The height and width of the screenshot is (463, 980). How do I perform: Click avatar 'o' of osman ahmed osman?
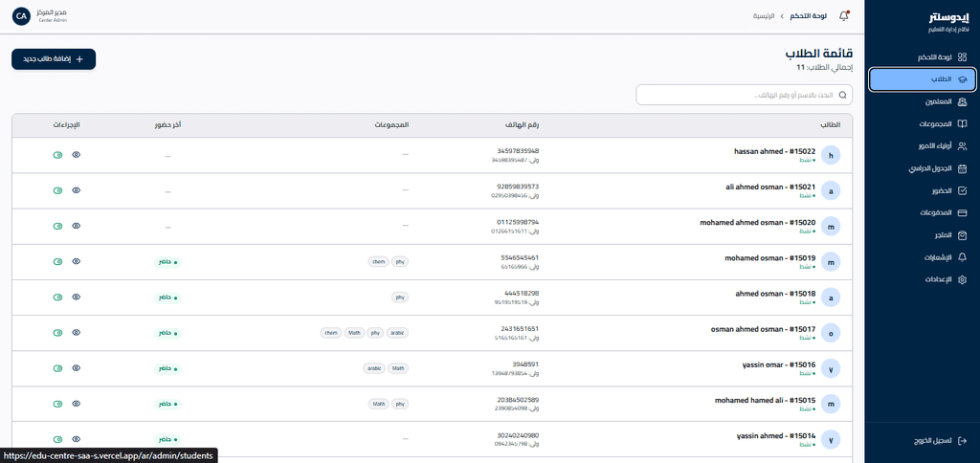831,334
